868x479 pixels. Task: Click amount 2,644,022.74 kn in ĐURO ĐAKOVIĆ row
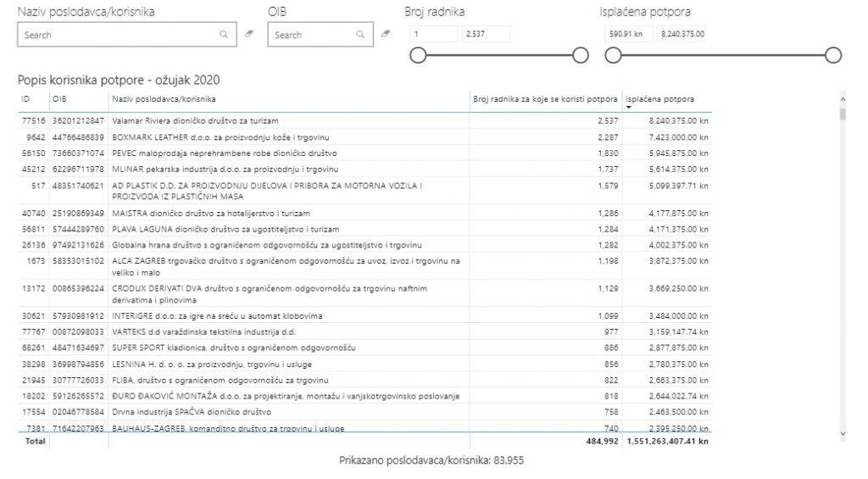tap(679, 397)
